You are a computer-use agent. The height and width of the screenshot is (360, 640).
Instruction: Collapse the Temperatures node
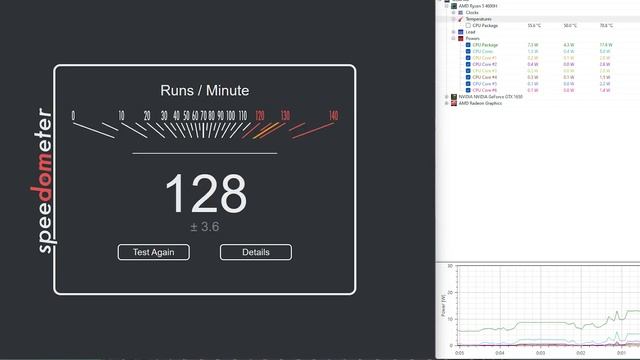click(453, 19)
